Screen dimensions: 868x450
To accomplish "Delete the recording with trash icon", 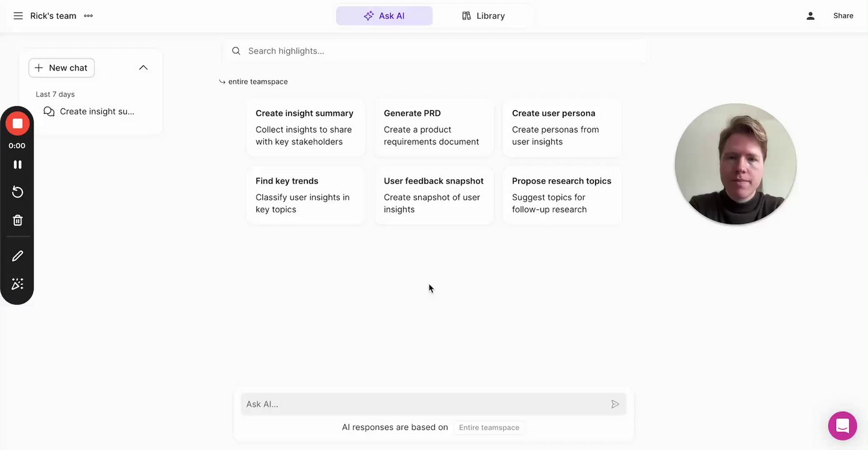I will [x=17, y=220].
